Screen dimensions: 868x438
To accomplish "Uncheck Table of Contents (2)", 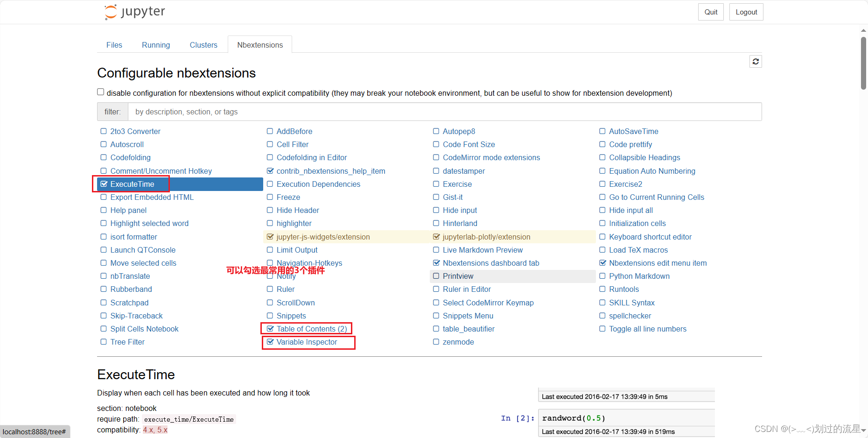I will click(x=271, y=329).
